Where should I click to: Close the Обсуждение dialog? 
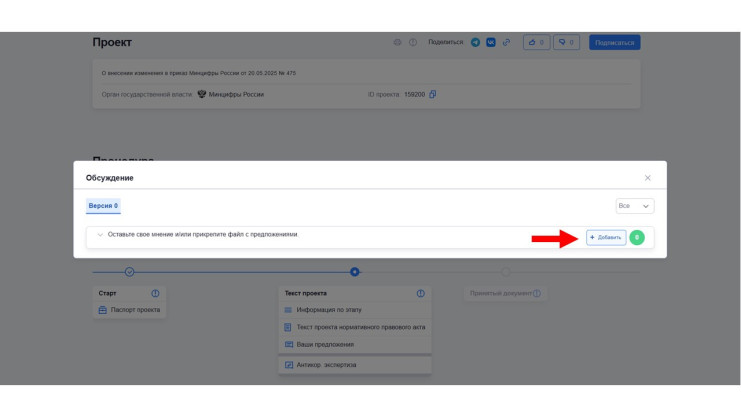(647, 178)
